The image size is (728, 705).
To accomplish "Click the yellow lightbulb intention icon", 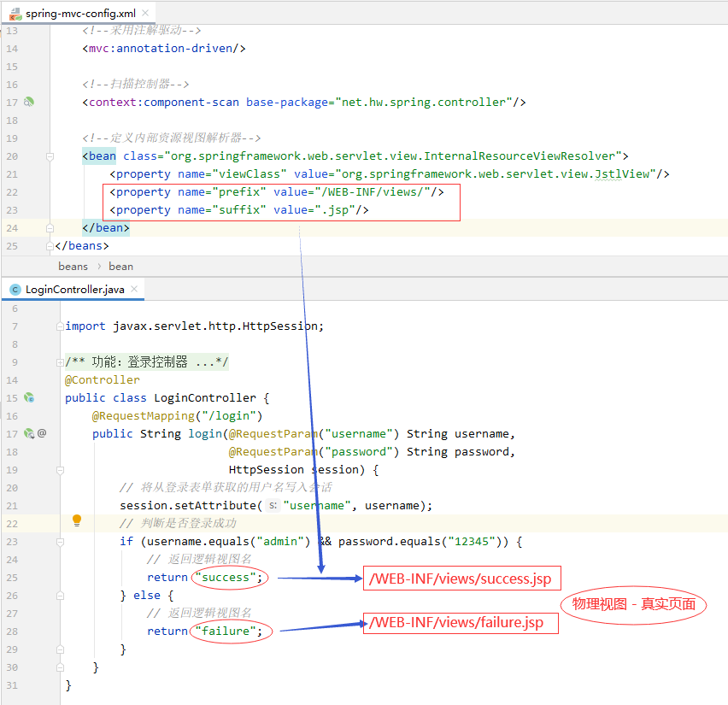I will pyautogui.click(x=77, y=520).
